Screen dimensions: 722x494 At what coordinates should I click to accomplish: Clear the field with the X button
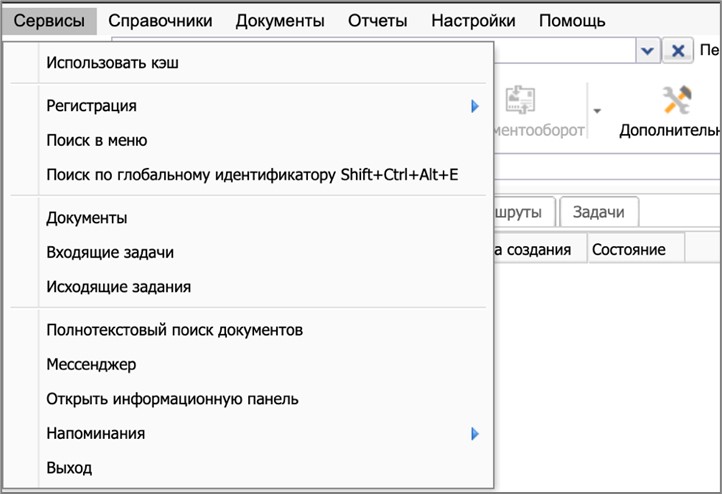point(677,51)
